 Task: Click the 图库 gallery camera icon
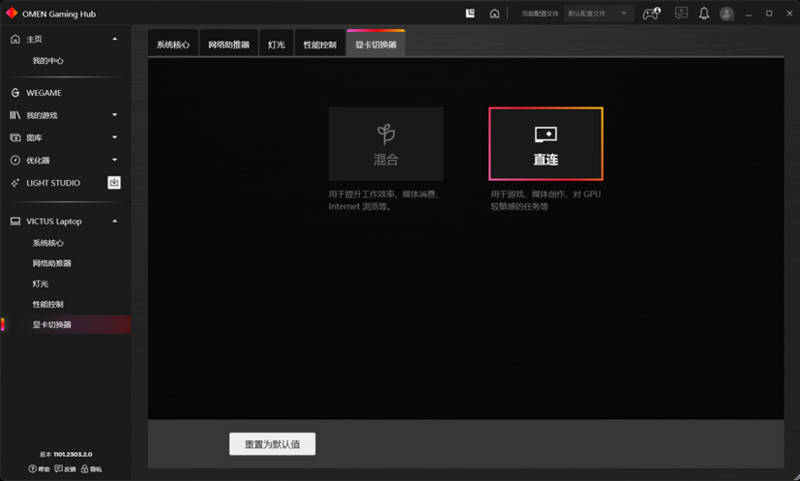coord(15,138)
